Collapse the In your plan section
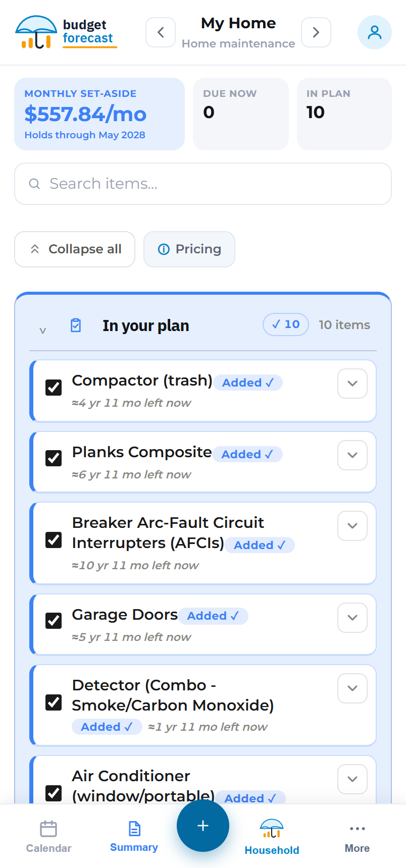This screenshot has height=868, width=406. pos(43,331)
